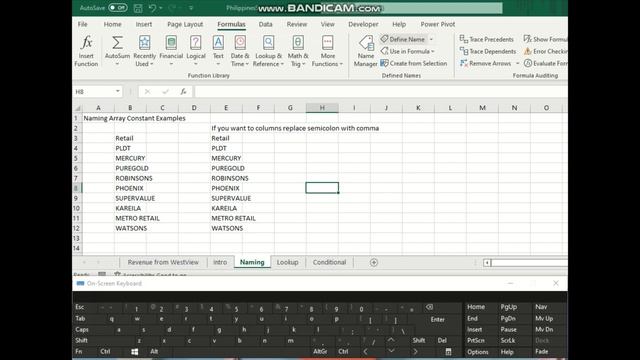Open Math & Trig functions
Image resolution: width=640 pixels, height=360 pixels.
pyautogui.click(x=298, y=51)
